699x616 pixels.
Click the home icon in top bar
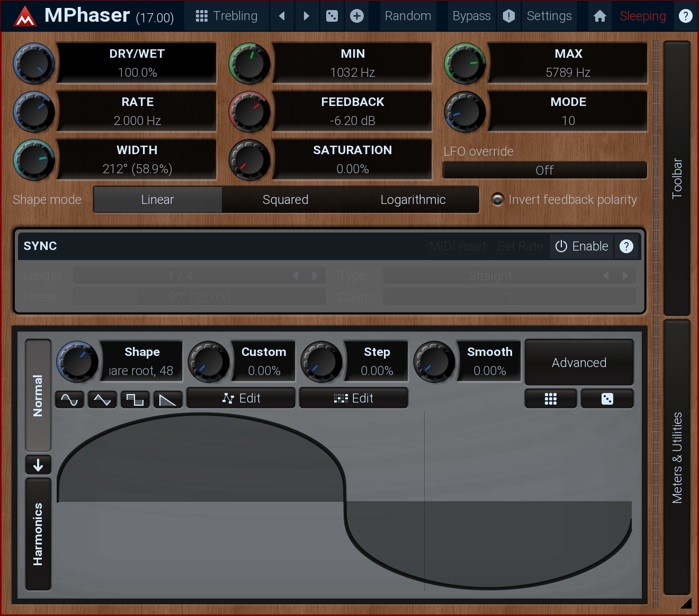point(599,16)
